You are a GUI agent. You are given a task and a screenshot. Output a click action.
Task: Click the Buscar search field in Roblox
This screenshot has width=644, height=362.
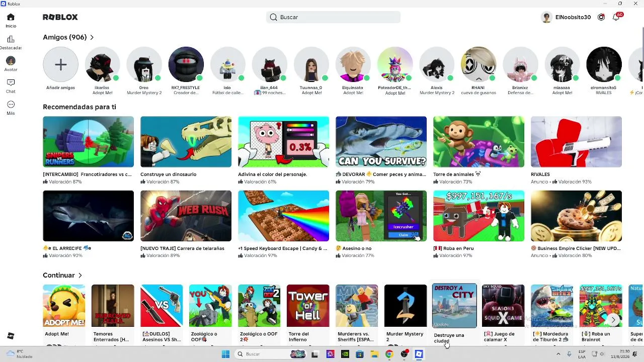coord(333,17)
